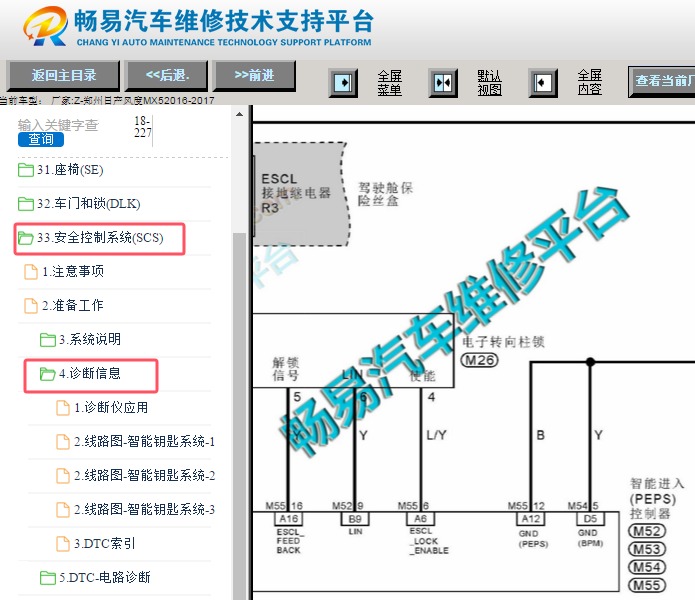
Task: Expand the 3.系统说明 folder
Action: pos(90,339)
